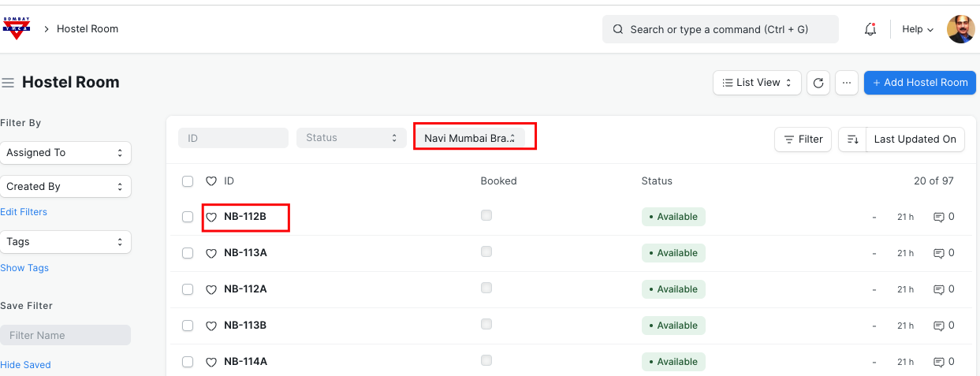Open the Navi Mumbai branch dropdown
This screenshot has width=980, height=376.
click(x=470, y=138)
